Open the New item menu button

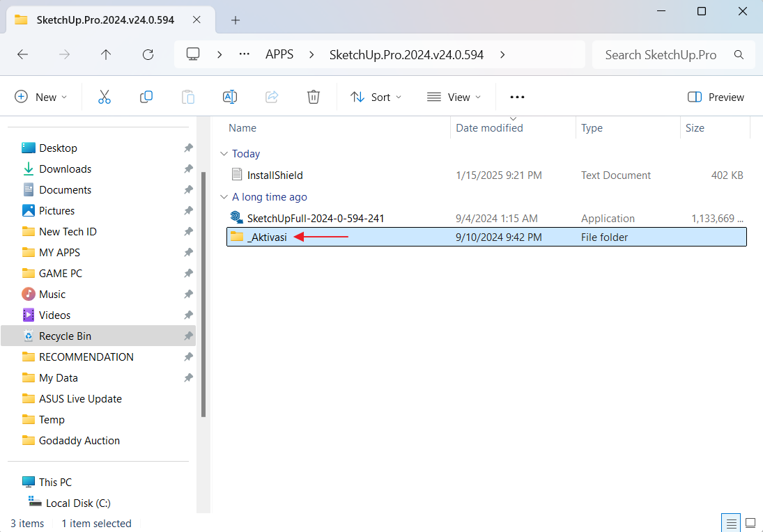(x=41, y=97)
